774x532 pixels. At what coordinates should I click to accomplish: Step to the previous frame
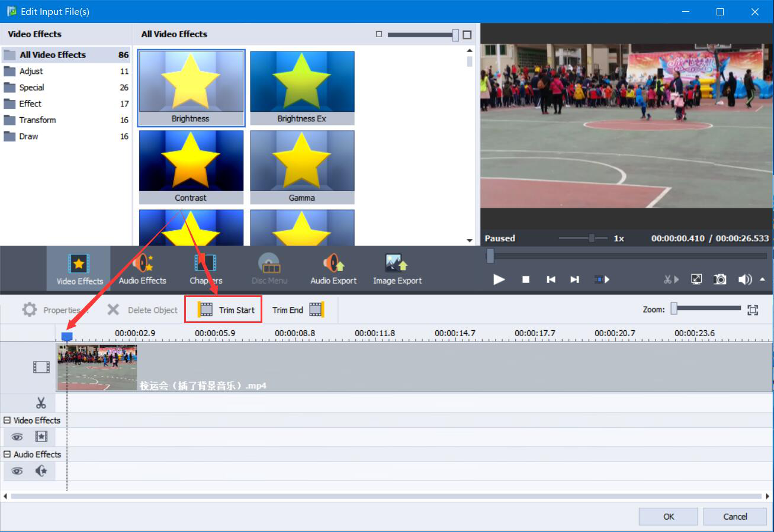tap(551, 279)
